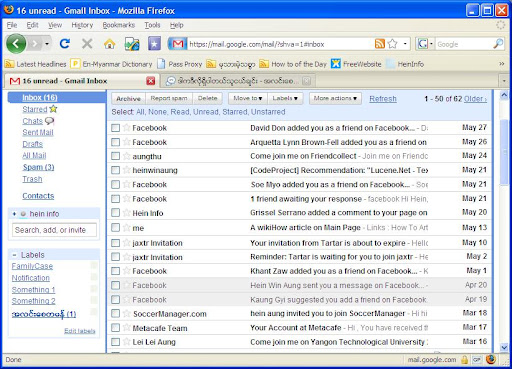Star the heinwinaung CodeProject email

[x=126, y=170]
